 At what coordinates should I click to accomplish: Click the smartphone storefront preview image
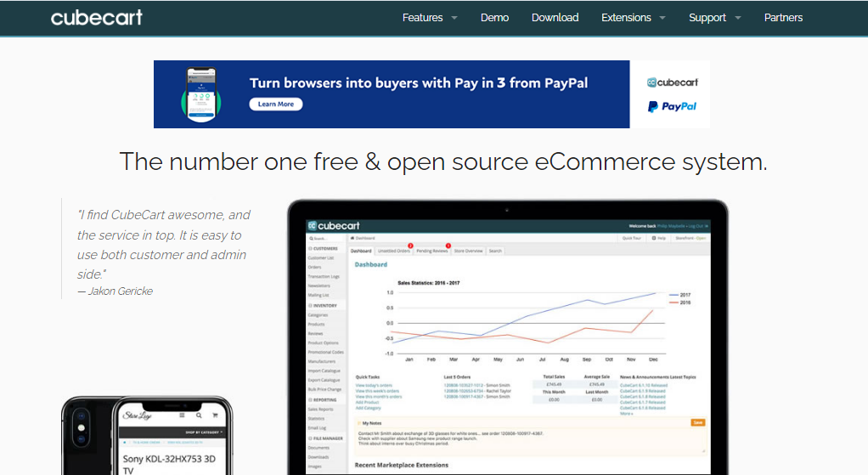tap(147, 436)
